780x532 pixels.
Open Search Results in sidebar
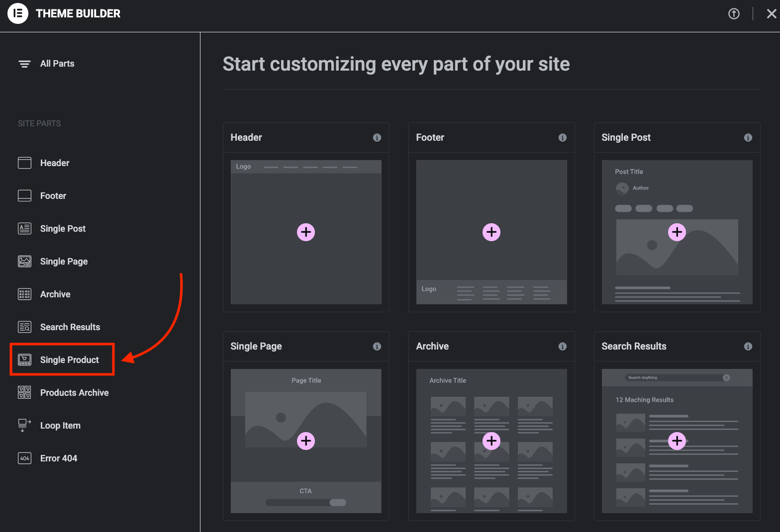tap(70, 327)
